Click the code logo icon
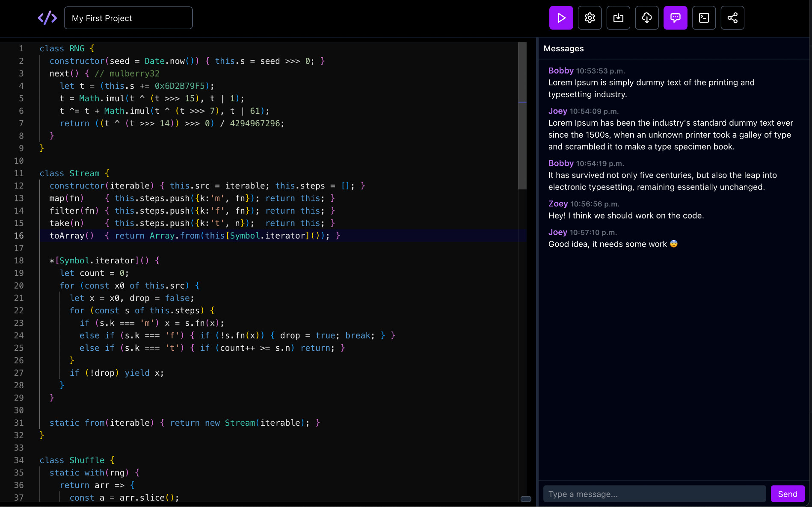 (47, 18)
